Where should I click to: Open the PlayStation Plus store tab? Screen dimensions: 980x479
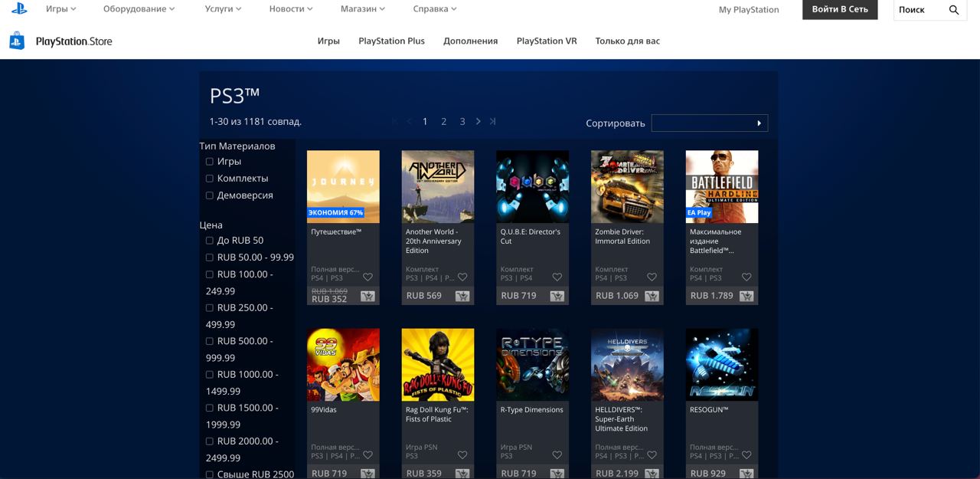click(x=391, y=41)
